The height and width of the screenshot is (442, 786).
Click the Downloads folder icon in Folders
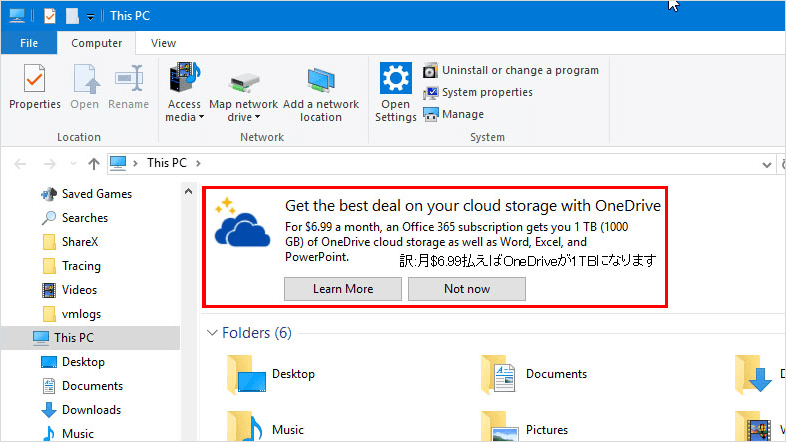point(753,375)
